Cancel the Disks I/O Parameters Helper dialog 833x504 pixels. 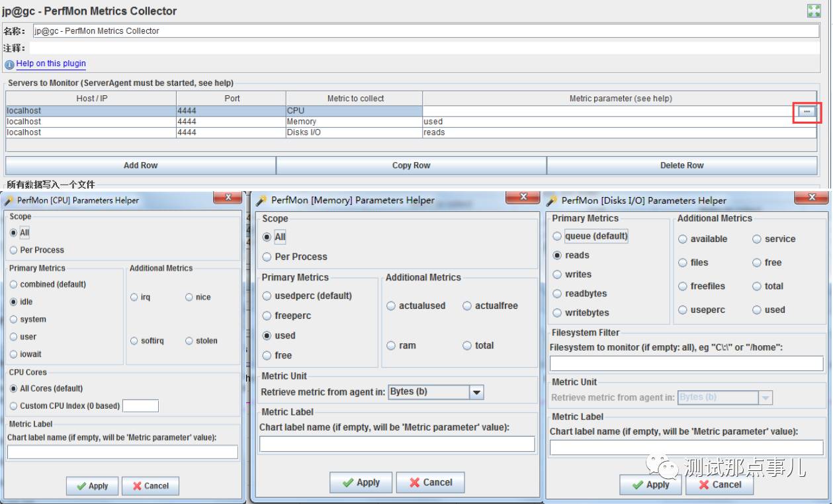(720, 485)
